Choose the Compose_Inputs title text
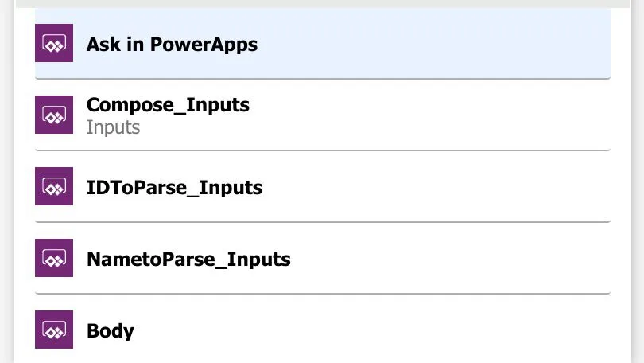This screenshot has height=363, width=644. pos(168,104)
